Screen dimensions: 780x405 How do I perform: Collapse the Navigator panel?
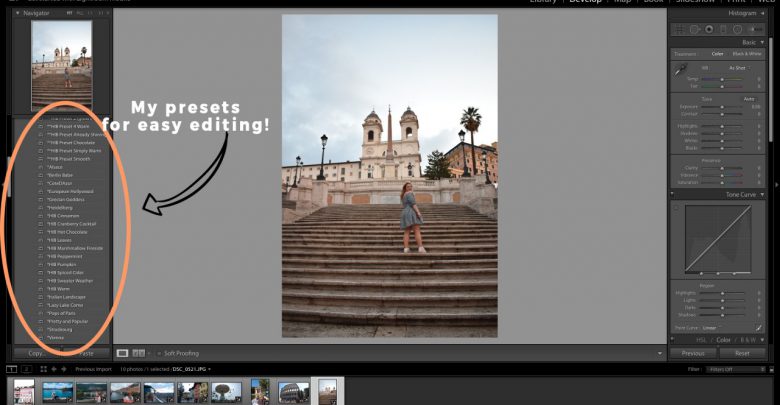(x=18, y=13)
